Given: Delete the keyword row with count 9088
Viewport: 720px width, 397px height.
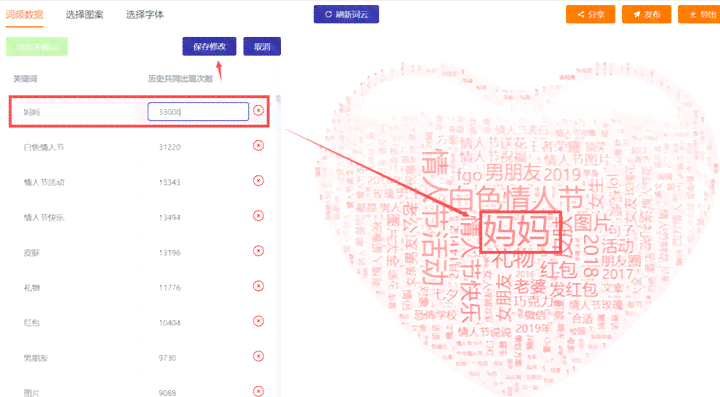Looking at the screenshot, I should point(259,391).
